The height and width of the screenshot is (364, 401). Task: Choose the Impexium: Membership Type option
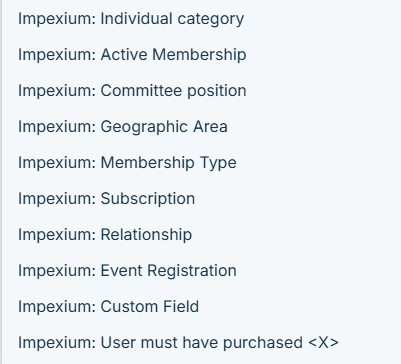[201, 163]
